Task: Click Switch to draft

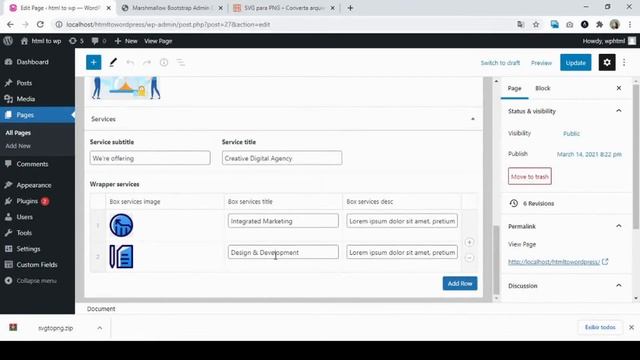Action: [x=500, y=63]
